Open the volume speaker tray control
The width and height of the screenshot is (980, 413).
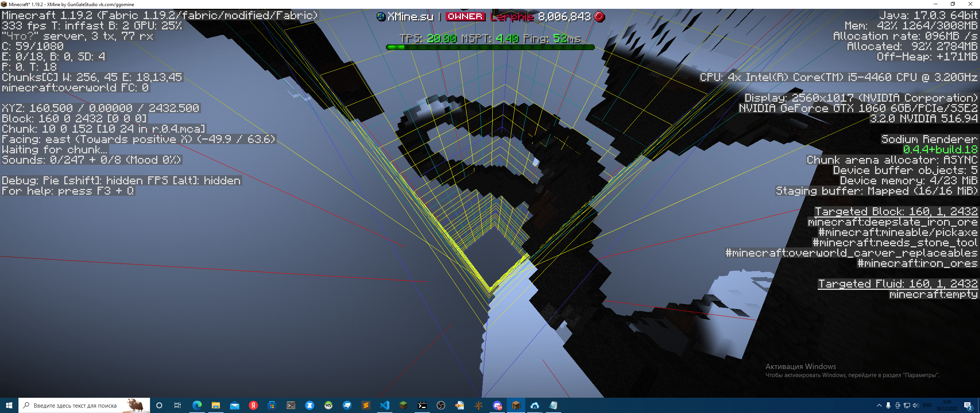click(x=915, y=405)
